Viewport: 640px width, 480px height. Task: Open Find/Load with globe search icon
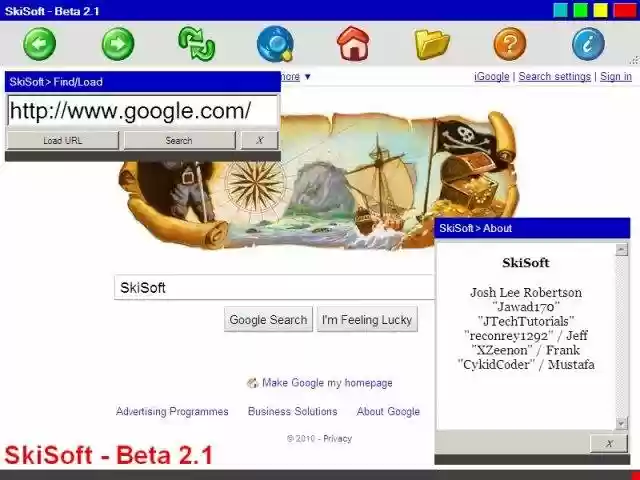(x=276, y=44)
